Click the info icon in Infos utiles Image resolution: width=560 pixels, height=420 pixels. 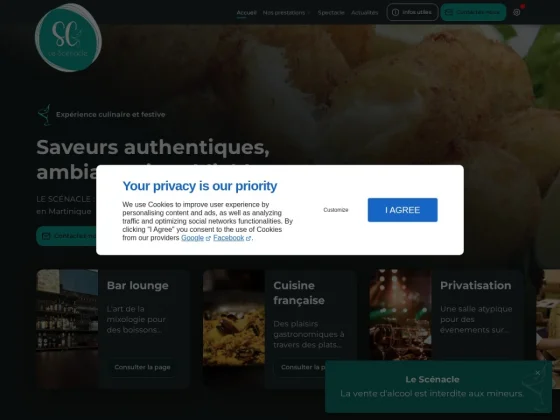coord(395,12)
